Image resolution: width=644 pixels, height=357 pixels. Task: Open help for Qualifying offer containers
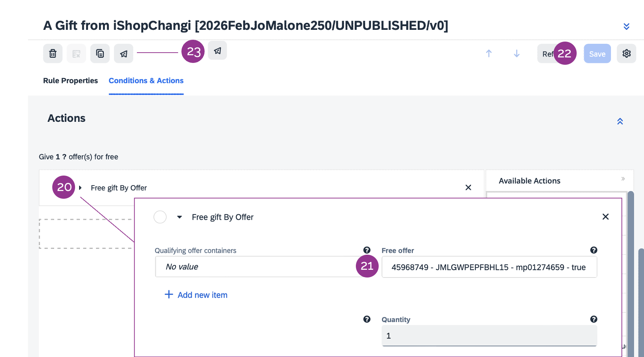(367, 250)
